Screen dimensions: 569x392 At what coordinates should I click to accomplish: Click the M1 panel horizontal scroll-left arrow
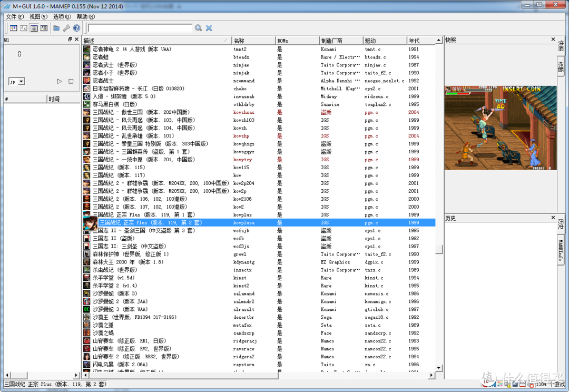click(7, 375)
